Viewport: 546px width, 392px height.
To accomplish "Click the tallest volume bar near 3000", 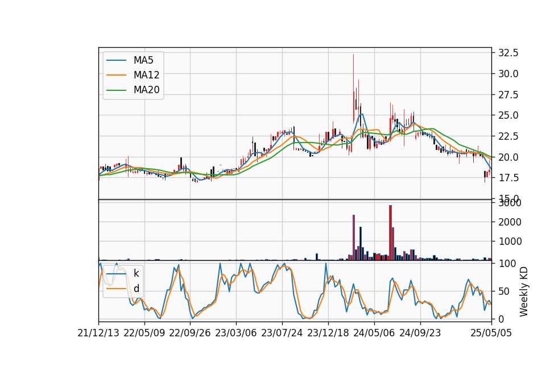I will pos(390,233).
